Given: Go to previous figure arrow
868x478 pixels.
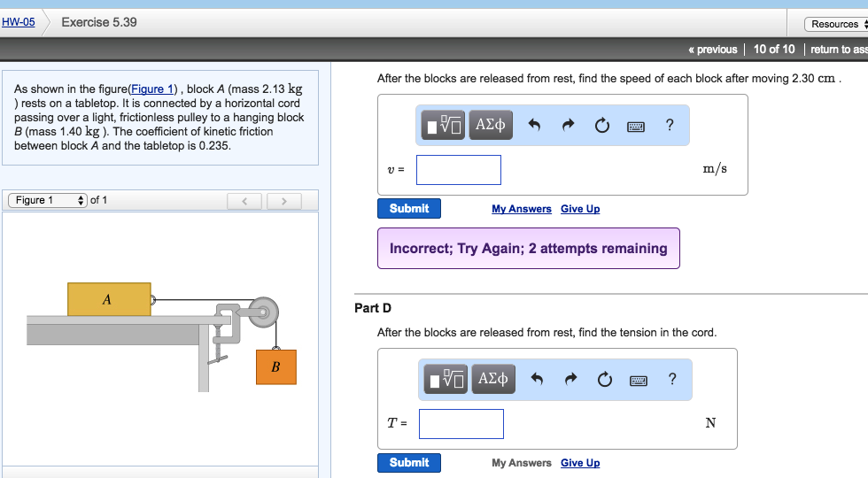Looking at the screenshot, I should pos(244,201).
